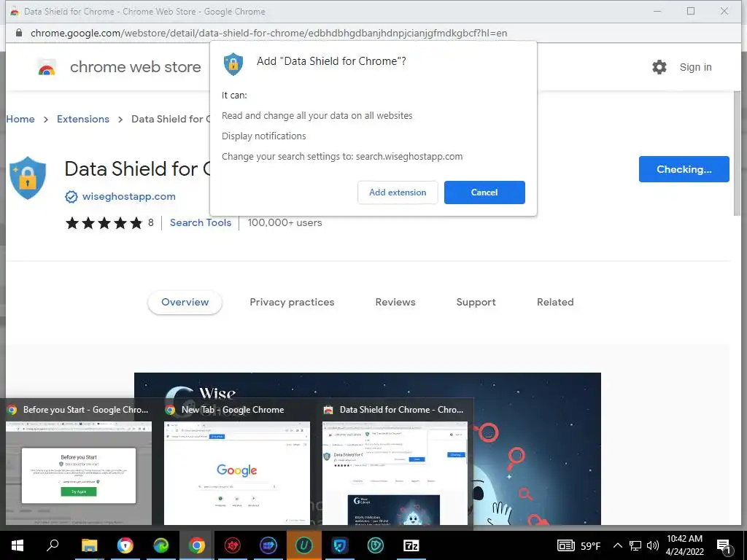
Task: Open the purple round app in taskbar
Action: (x=268, y=545)
